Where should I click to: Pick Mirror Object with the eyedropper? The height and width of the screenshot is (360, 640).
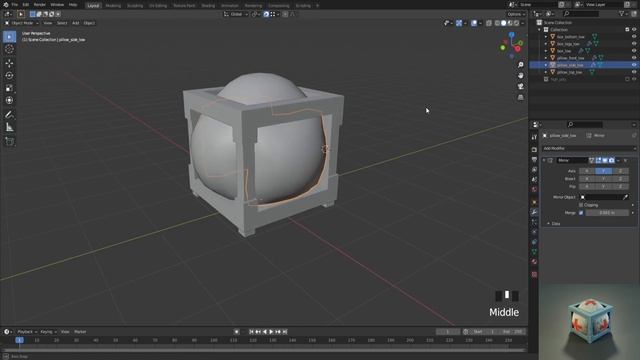(625, 197)
